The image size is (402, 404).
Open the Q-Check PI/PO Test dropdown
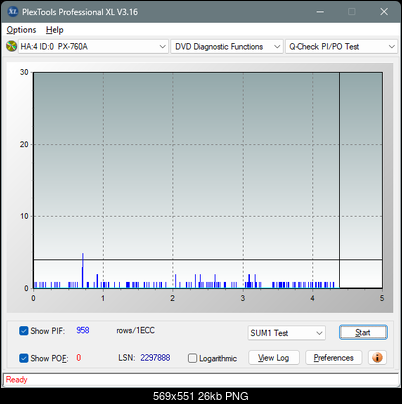[x=341, y=47]
